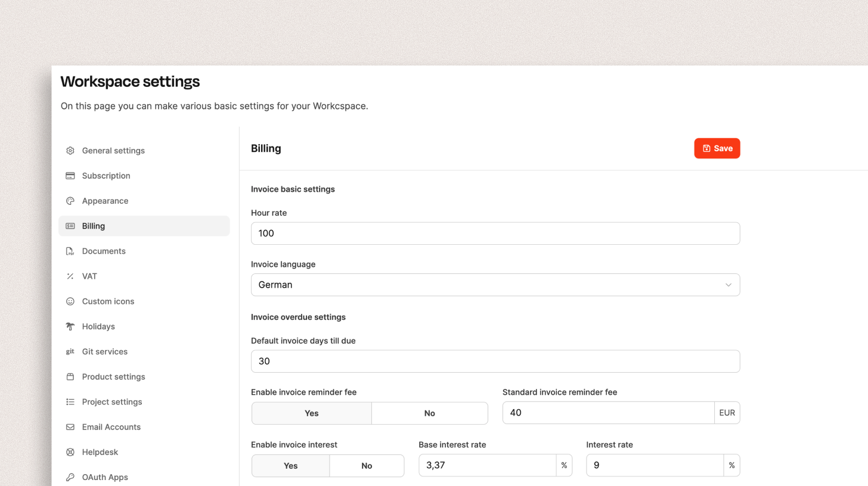Open Product settings section
The image size is (868, 486).
[x=113, y=377]
